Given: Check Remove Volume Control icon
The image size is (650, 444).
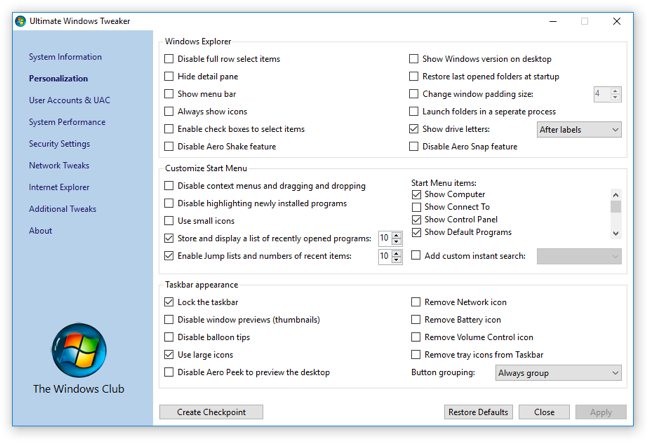Looking at the screenshot, I should click(x=416, y=337).
